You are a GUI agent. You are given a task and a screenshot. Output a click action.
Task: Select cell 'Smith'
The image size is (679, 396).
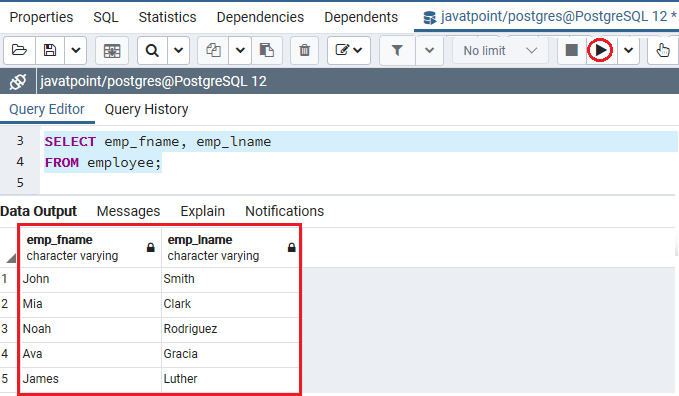pyautogui.click(x=230, y=279)
